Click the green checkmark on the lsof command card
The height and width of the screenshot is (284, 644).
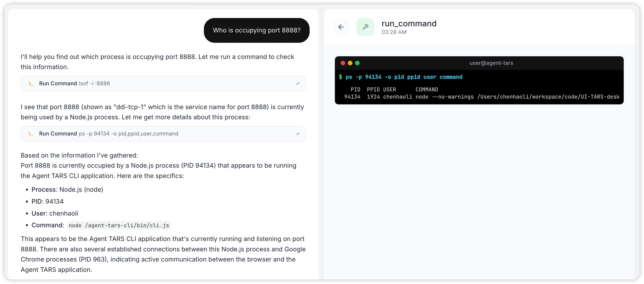pyautogui.click(x=298, y=83)
